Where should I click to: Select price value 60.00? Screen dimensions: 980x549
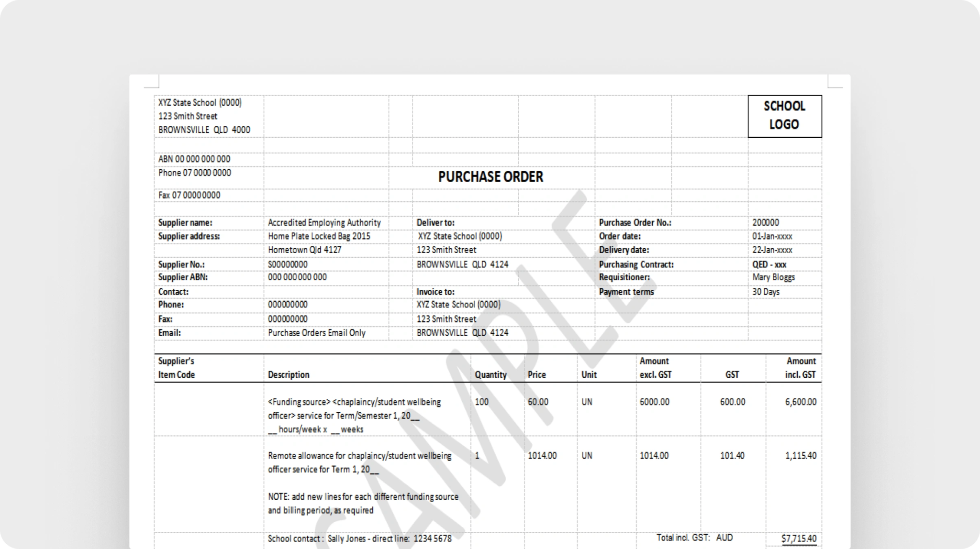point(538,402)
